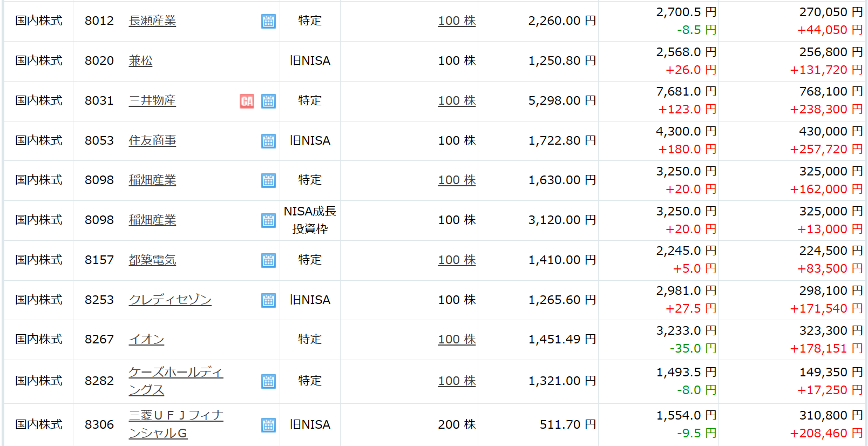Click acquisition price 1,250.80 円
The width and height of the screenshot is (868, 446).
(x=562, y=60)
